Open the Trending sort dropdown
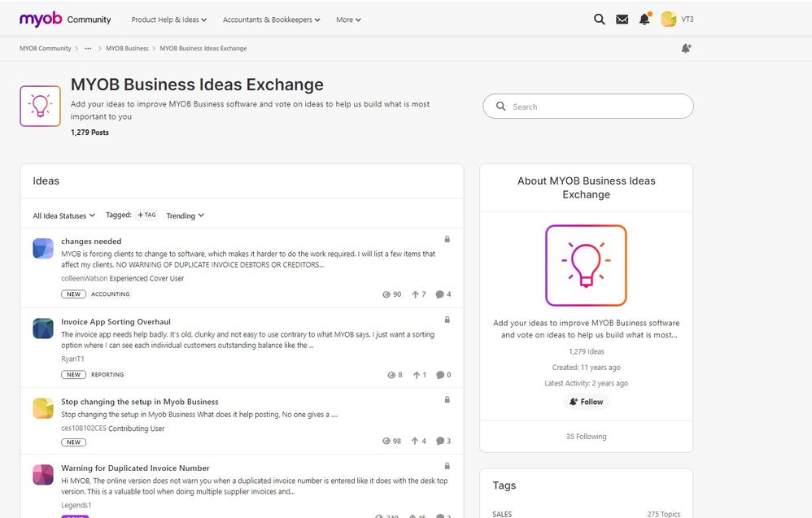Viewport: 812px width, 518px height. (x=185, y=215)
